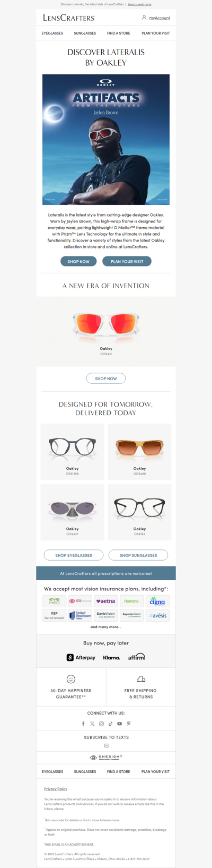Click the Shop Eyeglasses outlined button

pyautogui.click(x=74, y=555)
